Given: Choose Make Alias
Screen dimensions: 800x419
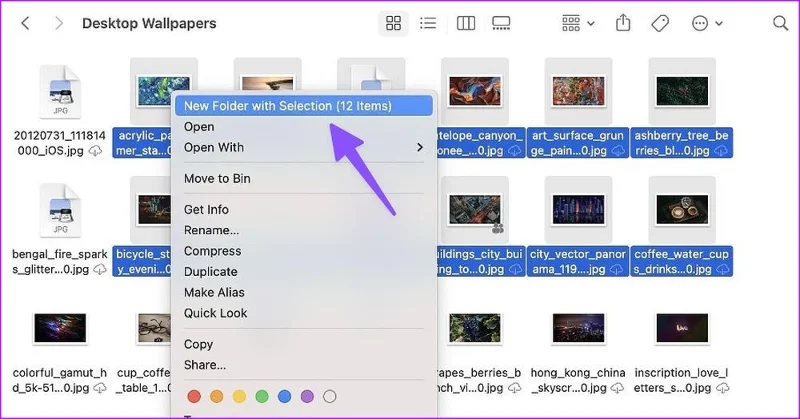Looking at the screenshot, I should point(304,292).
